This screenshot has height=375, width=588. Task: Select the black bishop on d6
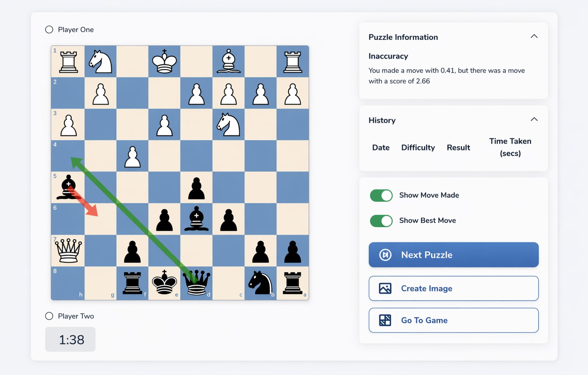[x=196, y=219]
